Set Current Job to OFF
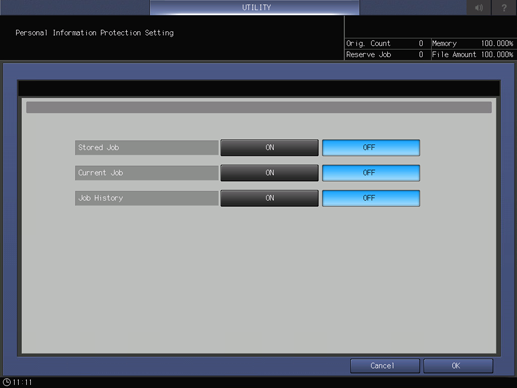Viewport: 517px width, 388px height. 371,173
